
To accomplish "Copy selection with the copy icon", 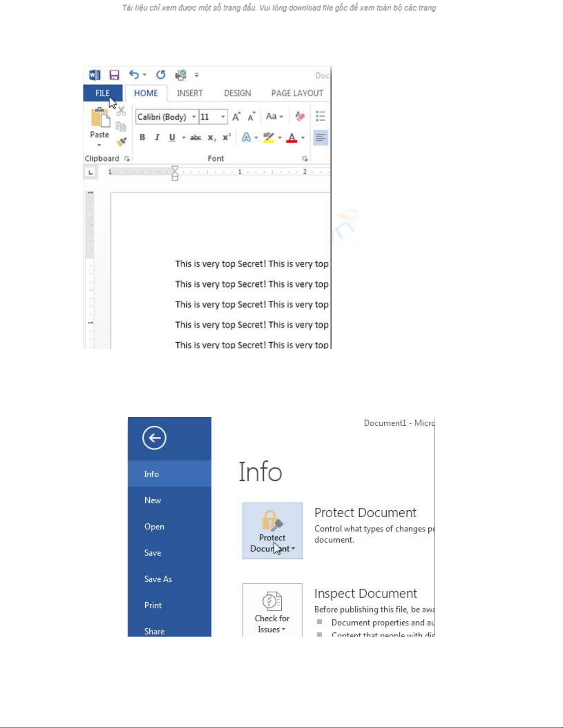I will pos(121,126).
